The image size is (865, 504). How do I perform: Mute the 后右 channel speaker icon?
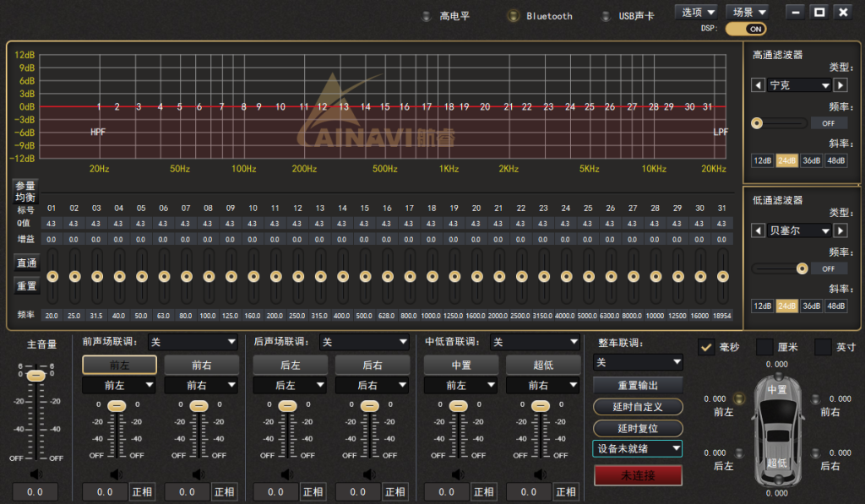369,474
